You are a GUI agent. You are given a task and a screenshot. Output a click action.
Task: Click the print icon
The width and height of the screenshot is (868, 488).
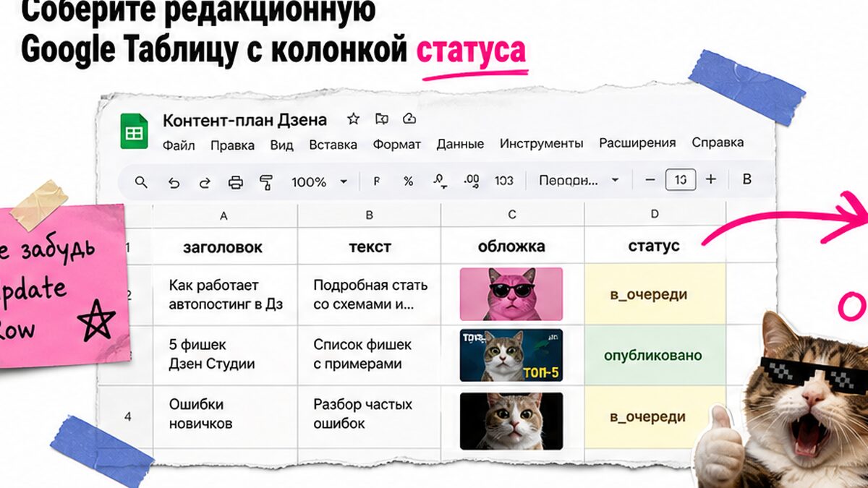click(236, 182)
